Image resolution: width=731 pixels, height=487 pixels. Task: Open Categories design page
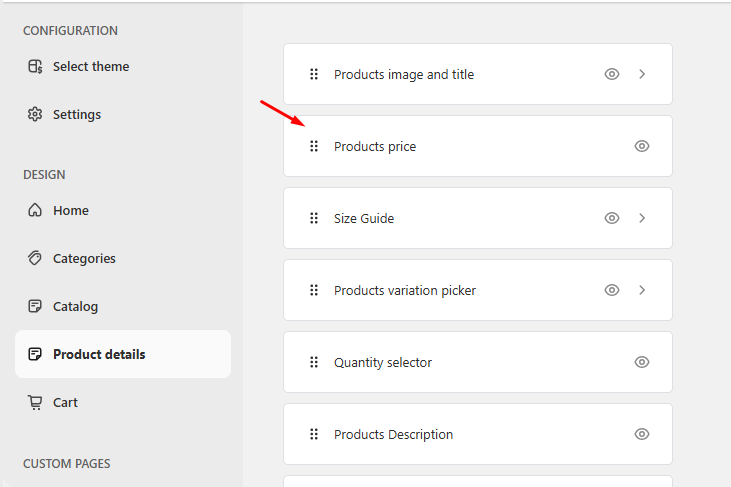(x=123, y=258)
